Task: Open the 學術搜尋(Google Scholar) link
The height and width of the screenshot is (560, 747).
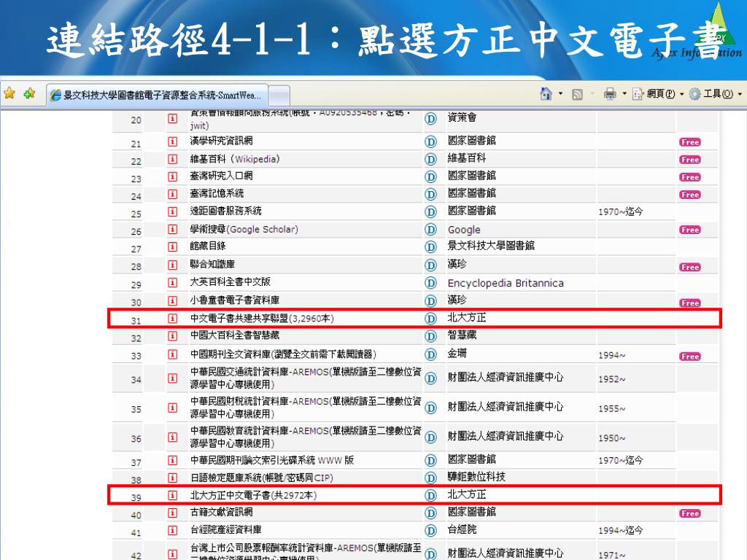Action: [x=244, y=229]
